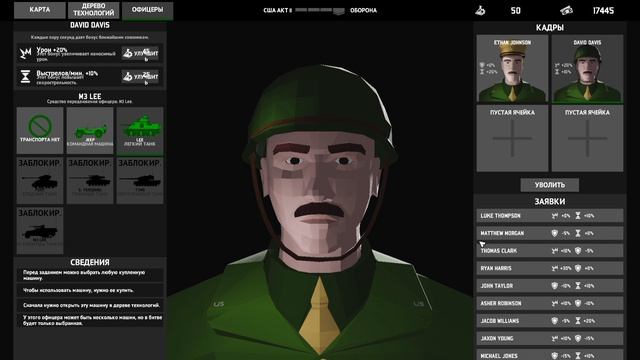Click damage icon in Ryan Harris row
The image size is (640, 360).
click(554, 268)
